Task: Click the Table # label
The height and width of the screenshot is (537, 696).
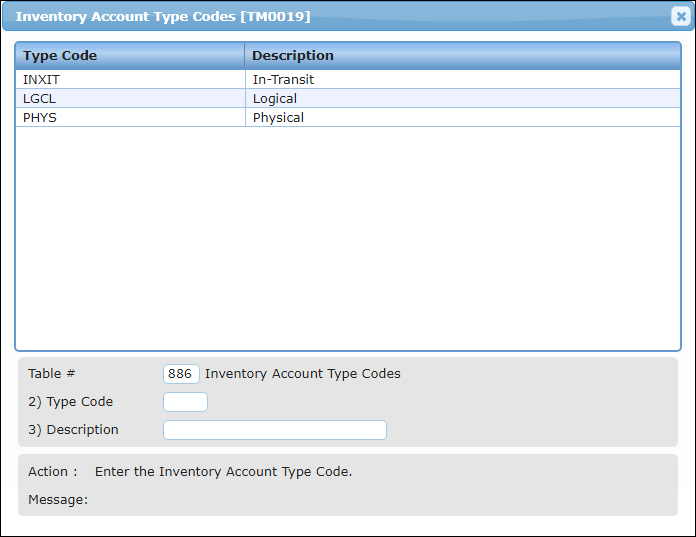Action: click(51, 374)
